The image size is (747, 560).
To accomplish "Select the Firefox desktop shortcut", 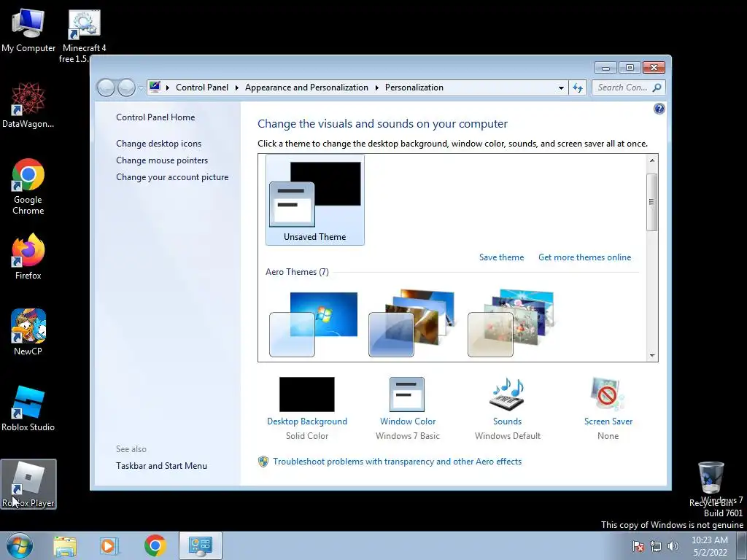I will click(28, 257).
